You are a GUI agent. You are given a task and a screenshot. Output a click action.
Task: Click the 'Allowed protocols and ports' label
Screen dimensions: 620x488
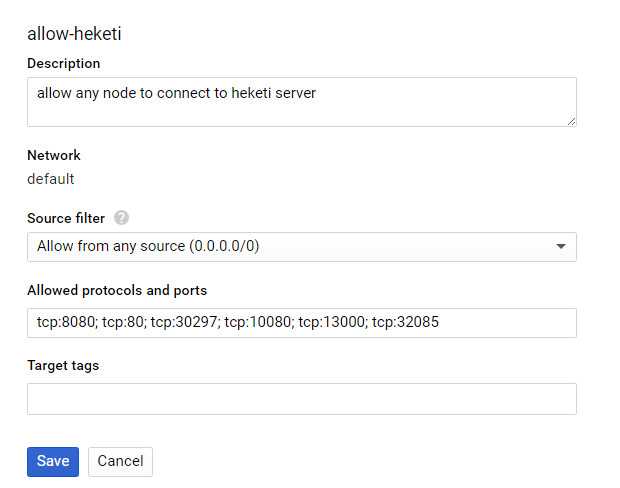pos(117,290)
